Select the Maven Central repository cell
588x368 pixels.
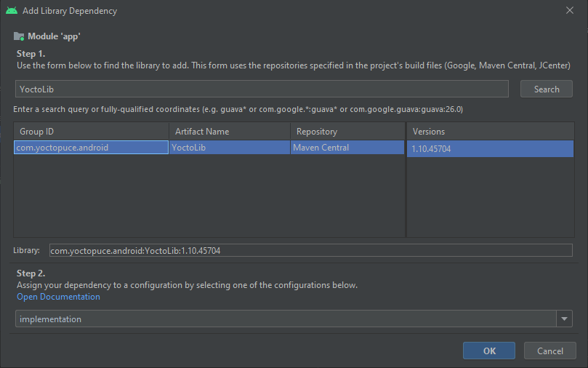pos(347,148)
